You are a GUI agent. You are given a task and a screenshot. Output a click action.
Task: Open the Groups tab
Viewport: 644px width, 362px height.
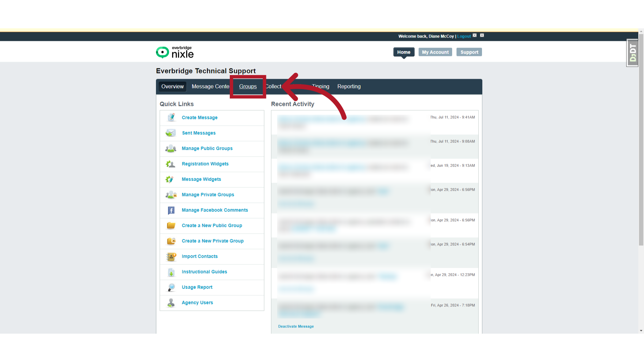point(248,86)
